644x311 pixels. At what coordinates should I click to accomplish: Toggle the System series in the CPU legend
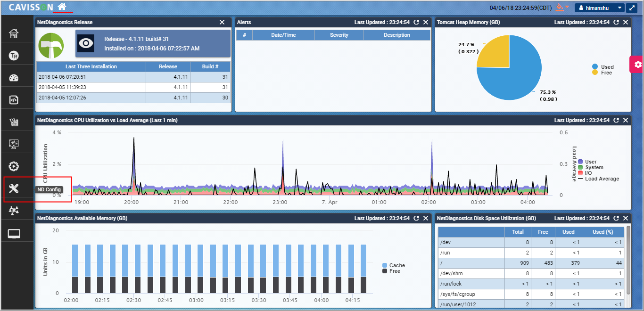(590, 167)
